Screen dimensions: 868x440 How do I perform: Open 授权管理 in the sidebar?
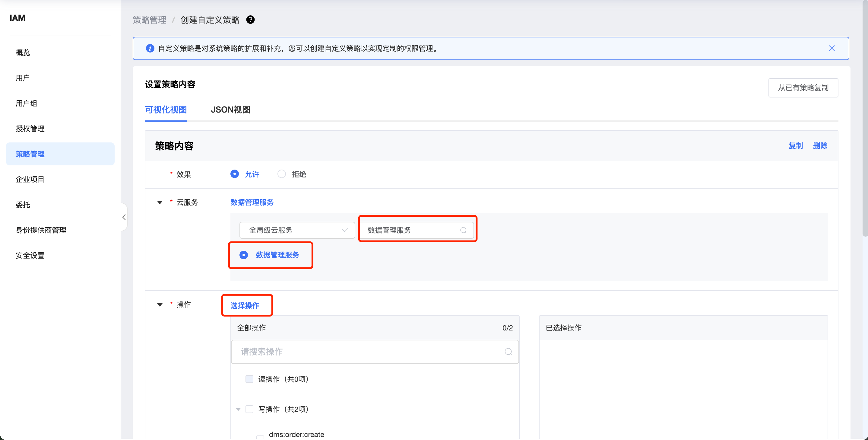pyautogui.click(x=30, y=129)
